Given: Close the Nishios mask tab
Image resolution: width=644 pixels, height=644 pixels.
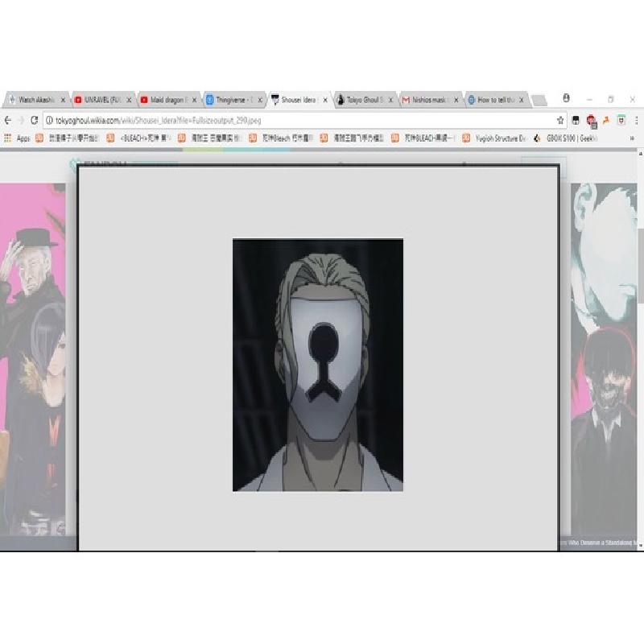Looking at the screenshot, I should 456,100.
